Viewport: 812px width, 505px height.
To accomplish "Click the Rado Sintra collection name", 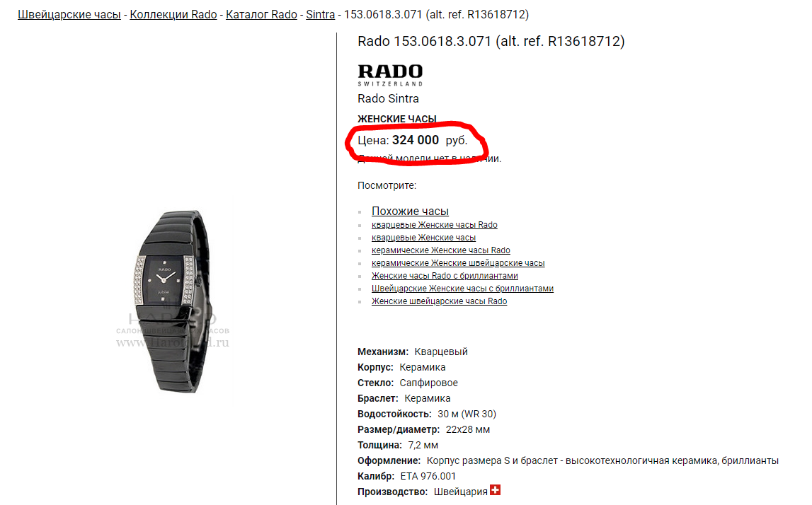I will [388, 98].
